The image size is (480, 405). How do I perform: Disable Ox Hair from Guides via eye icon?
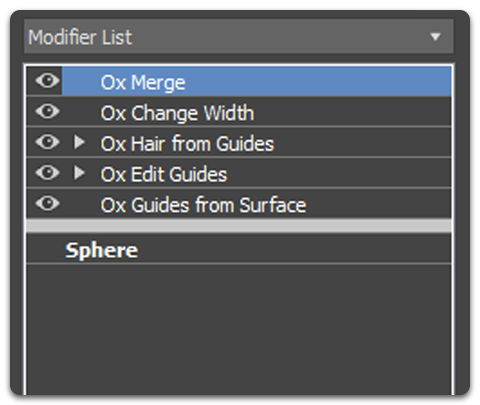click(47, 142)
